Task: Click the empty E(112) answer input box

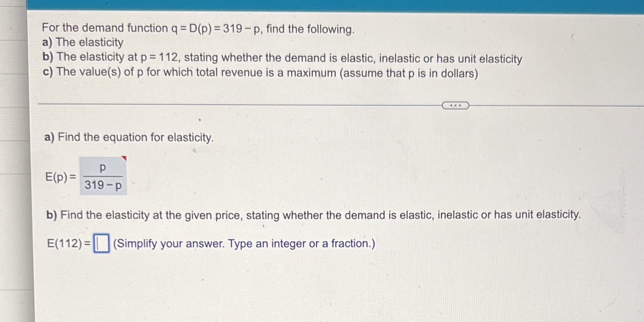Action: pyautogui.click(x=102, y=242)
